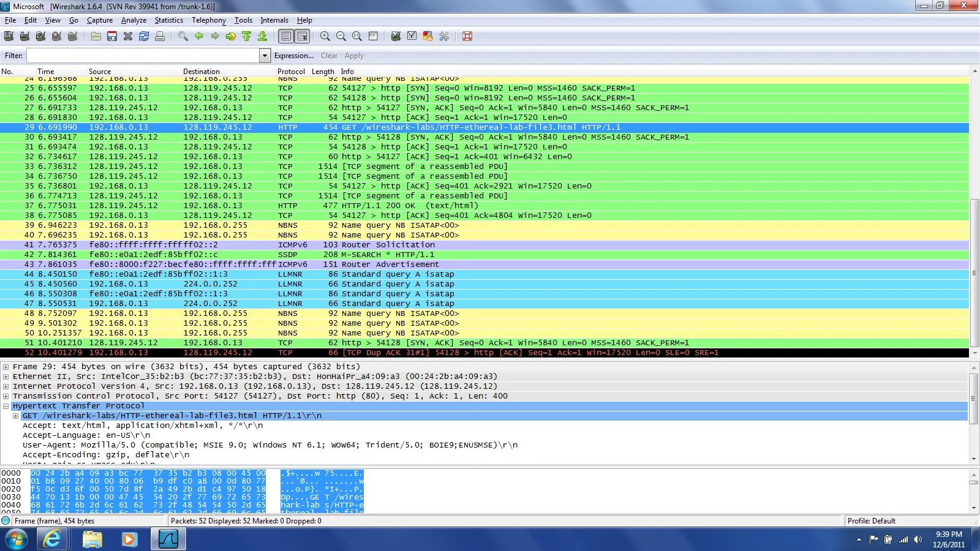Stop the running live capture
Image resolution: width=980 pixels, height=551 pixels.
pos(56,36)
